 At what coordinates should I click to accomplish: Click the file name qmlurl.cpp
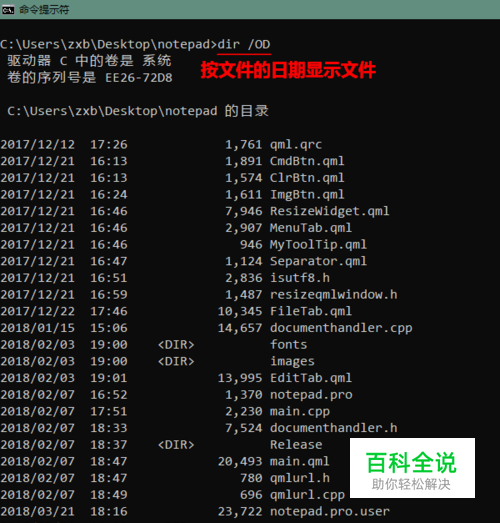(307, 495)
